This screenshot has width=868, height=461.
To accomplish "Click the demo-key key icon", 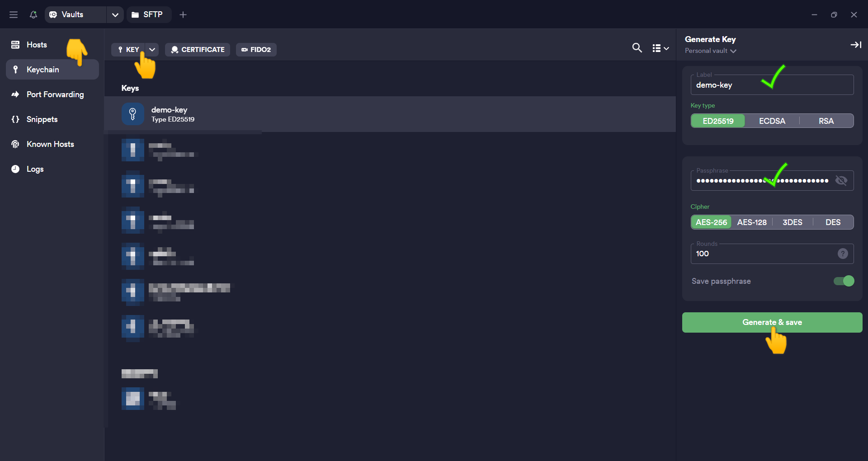I will point(132,114).
